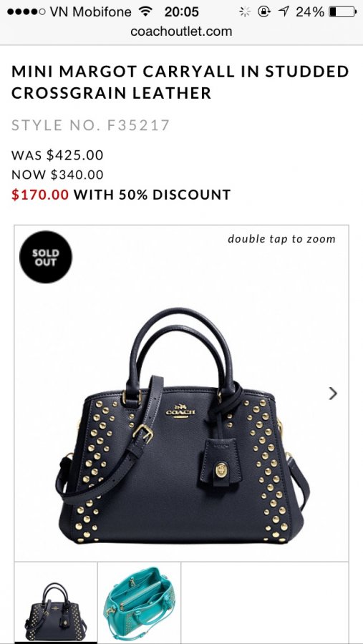
Task: Tap the NOW $340.00 price line
Action: tap(57, 175)
